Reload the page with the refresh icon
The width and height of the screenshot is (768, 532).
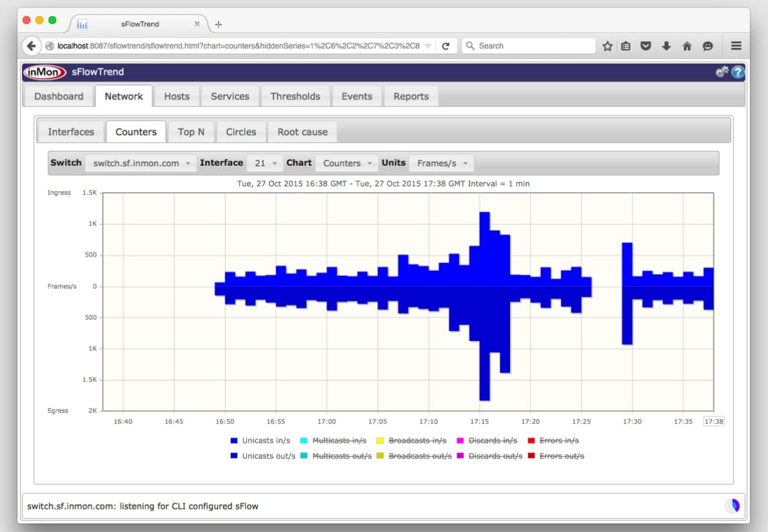tap(445, 46)
